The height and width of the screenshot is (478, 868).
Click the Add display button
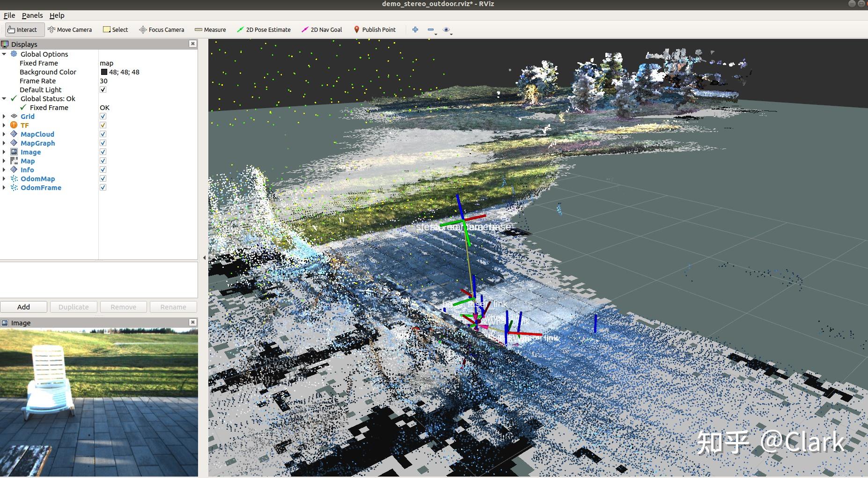click(23, 307)
